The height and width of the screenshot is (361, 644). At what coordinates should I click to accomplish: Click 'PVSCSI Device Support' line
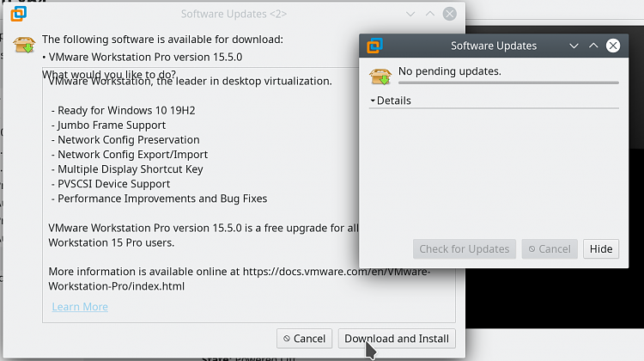[111, 184]
